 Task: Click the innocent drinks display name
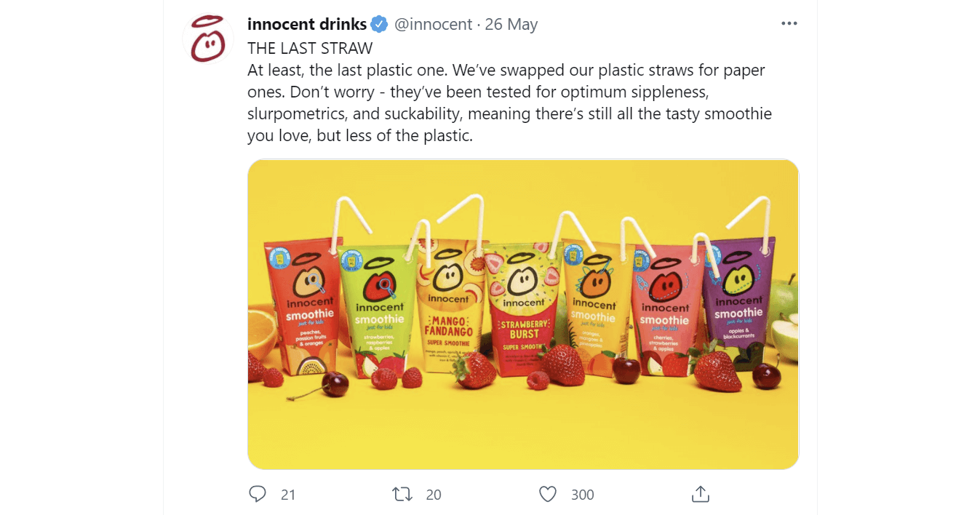306,24
